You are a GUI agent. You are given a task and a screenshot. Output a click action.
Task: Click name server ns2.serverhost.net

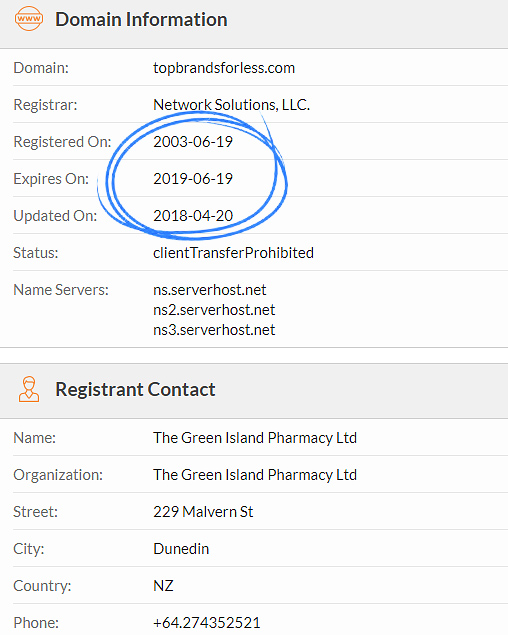tap(214, 310)
